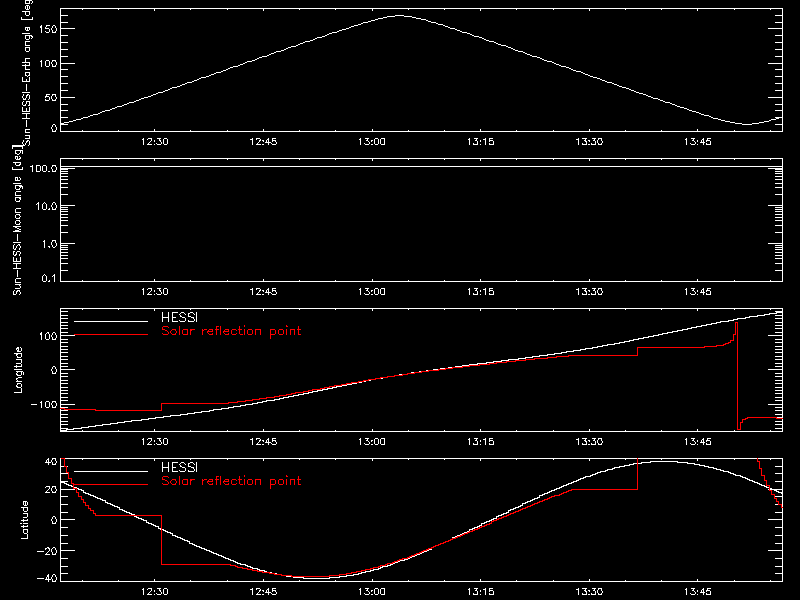Screen dimensions: 800x600
Task: Click the -20 tick label of the Latitude plot
Action: [47, 551]
